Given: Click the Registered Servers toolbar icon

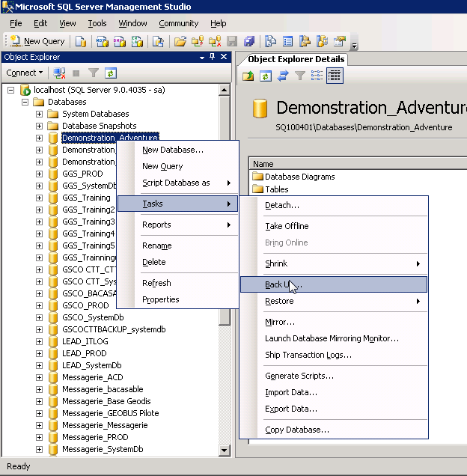Looking at the screenshot, I should (x=270, y=41).
